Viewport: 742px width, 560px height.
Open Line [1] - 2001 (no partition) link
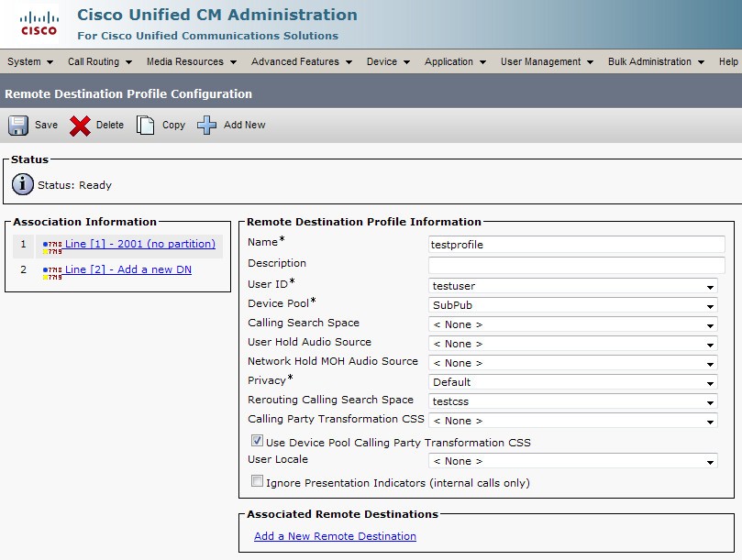(140, 244)
